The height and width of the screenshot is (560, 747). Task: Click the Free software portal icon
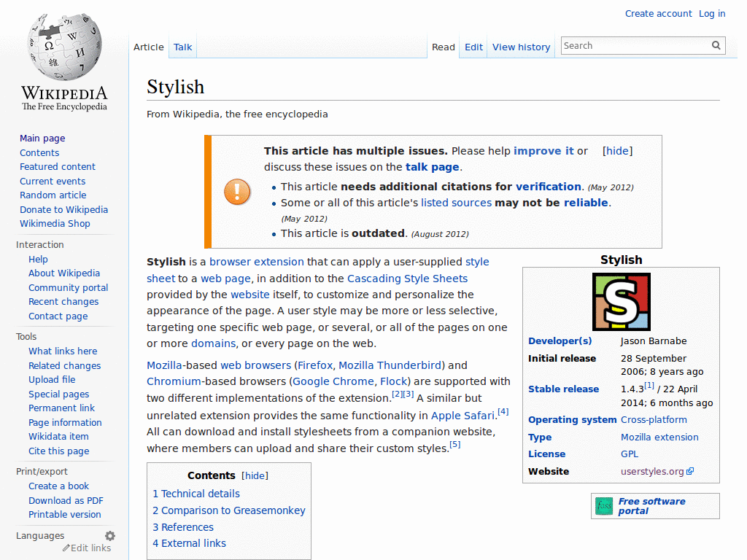tap(604, 506)
